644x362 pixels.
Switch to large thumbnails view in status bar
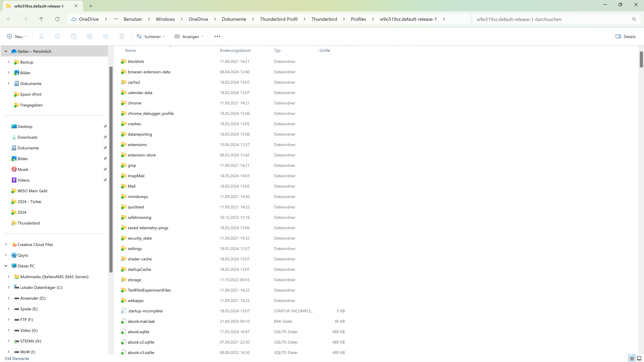pos(639,358)
